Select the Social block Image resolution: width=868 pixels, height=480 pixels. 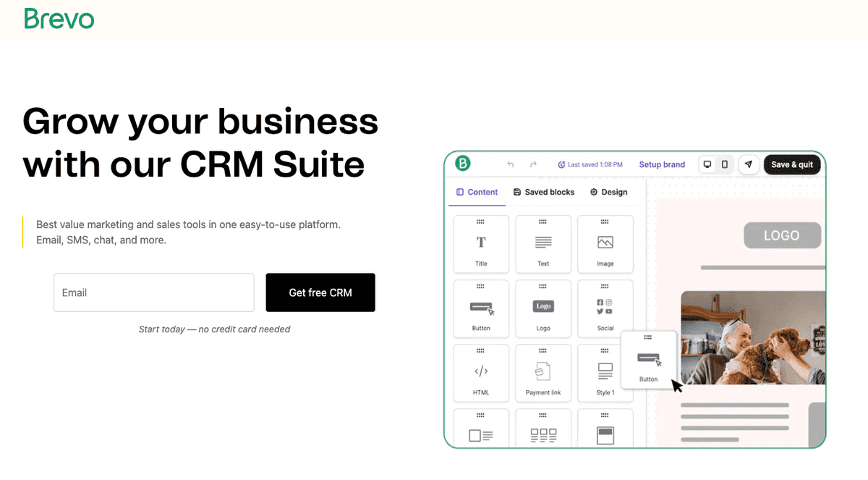605,308
